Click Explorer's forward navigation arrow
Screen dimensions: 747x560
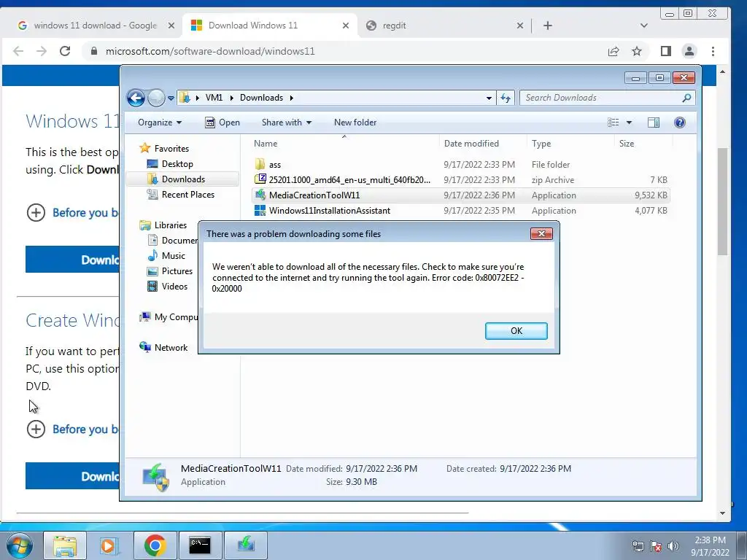tap(156, 98)
